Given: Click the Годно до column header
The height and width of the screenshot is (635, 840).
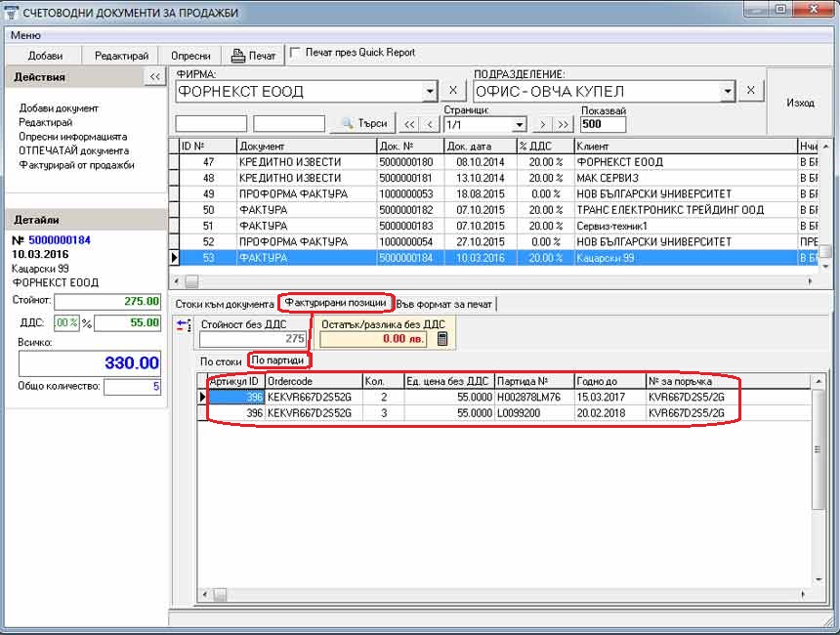Looking at the screenshot, I should tap(610, 382).
